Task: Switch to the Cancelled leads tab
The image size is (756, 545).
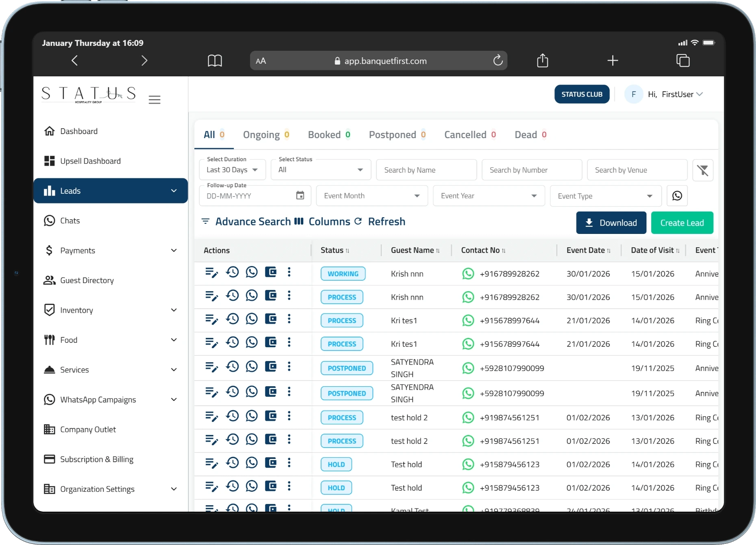Action: click(x=465, y=134)
